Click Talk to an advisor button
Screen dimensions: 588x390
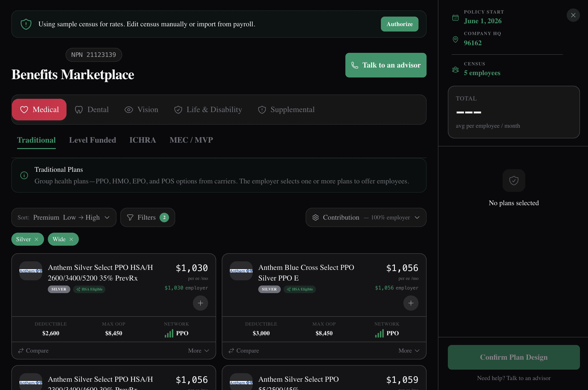click(386, 65)
